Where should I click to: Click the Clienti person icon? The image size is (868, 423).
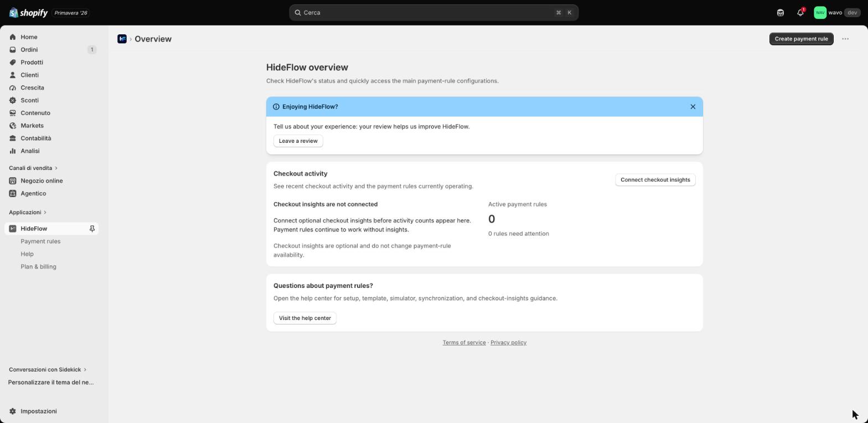coord(13,75)
